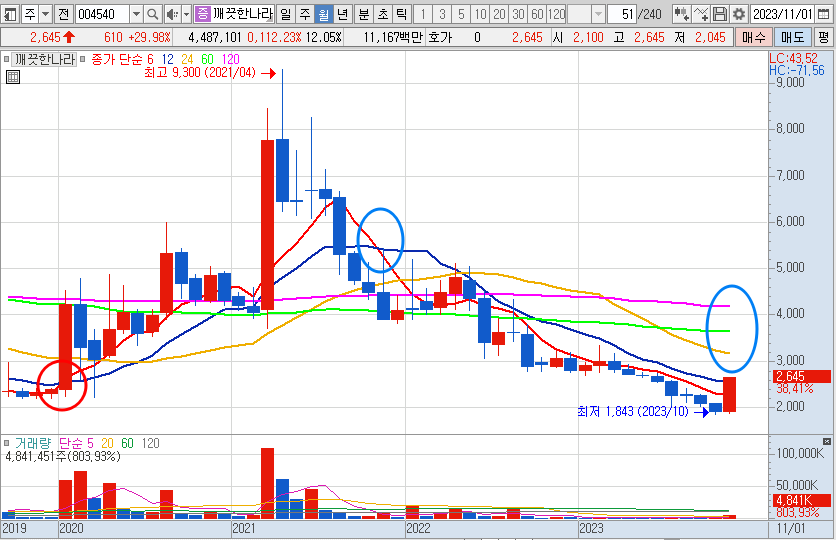The width and height of the screenshot is (836, 540).
Task: Click the grid table icon below legend
Action: click(13, 77)
